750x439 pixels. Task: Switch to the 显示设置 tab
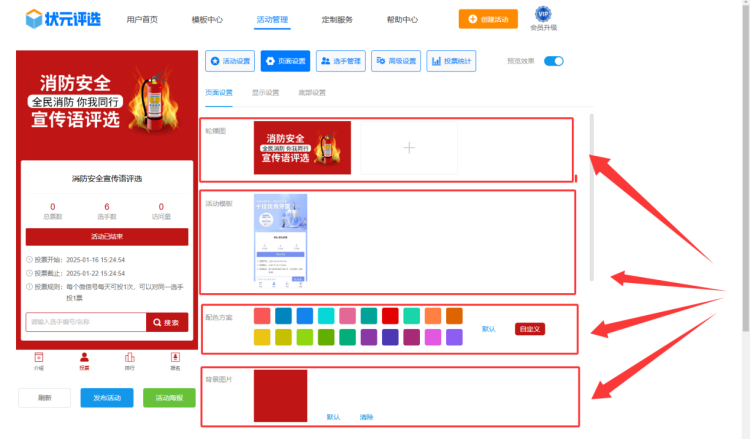[x=266, y=93]
